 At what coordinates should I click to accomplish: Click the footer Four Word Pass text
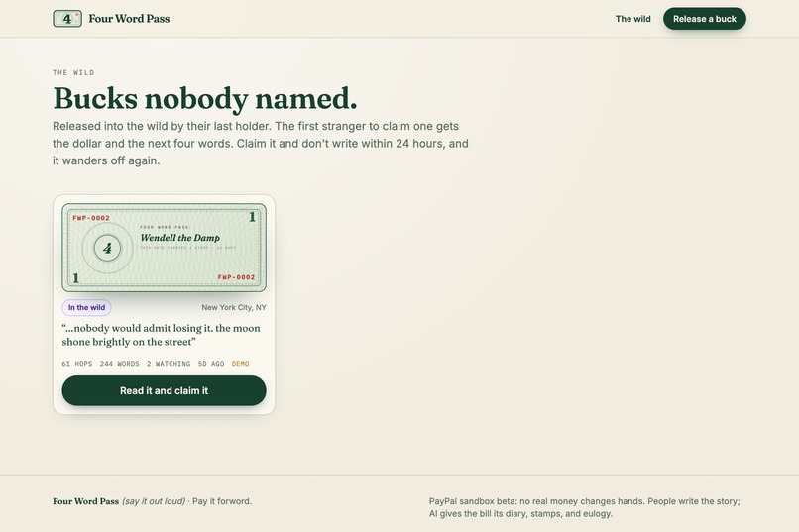click(x=85, y=501)
